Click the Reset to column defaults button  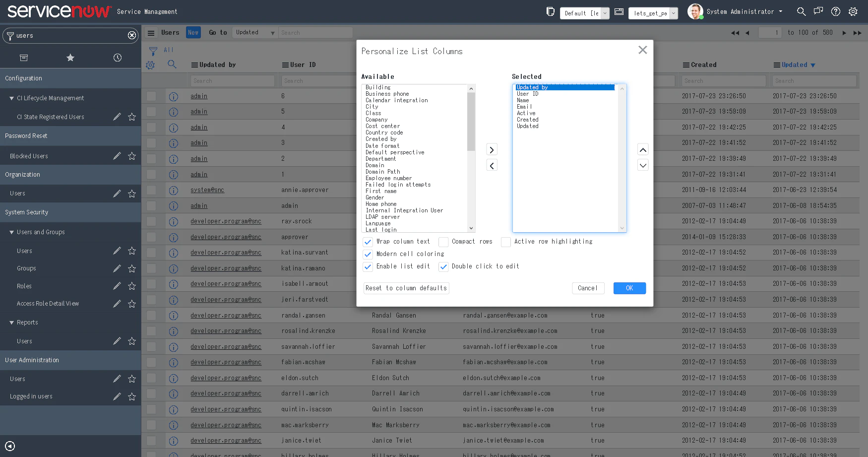(406, 288)
